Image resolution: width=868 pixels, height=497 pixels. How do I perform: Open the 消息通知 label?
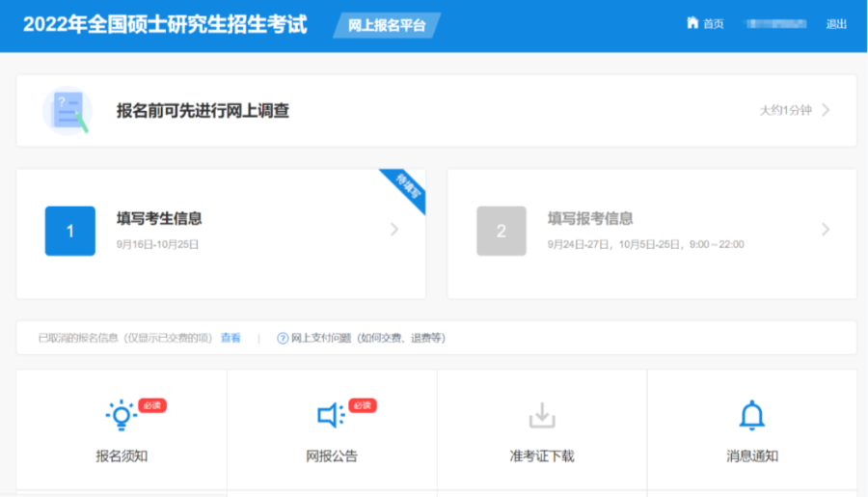tap(751, 456)
